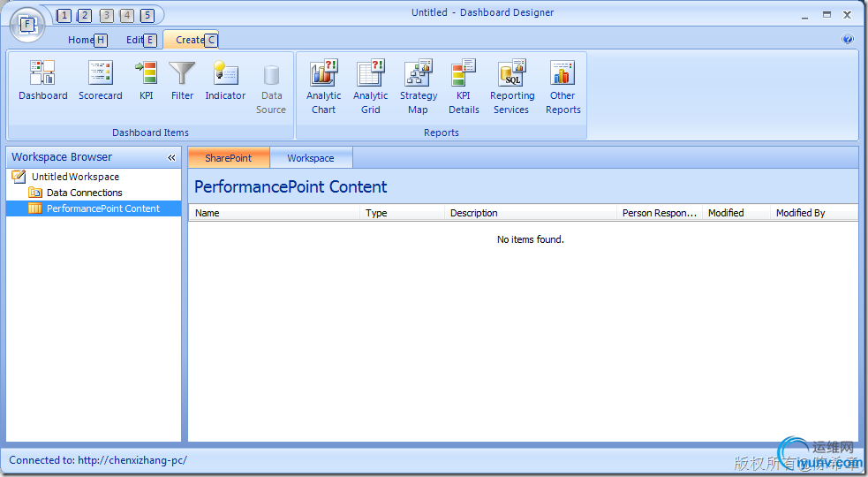This screenshot has width=868, height=477.
Task: Click quick access toolbar item 4
Action: (x=127, y=16)
